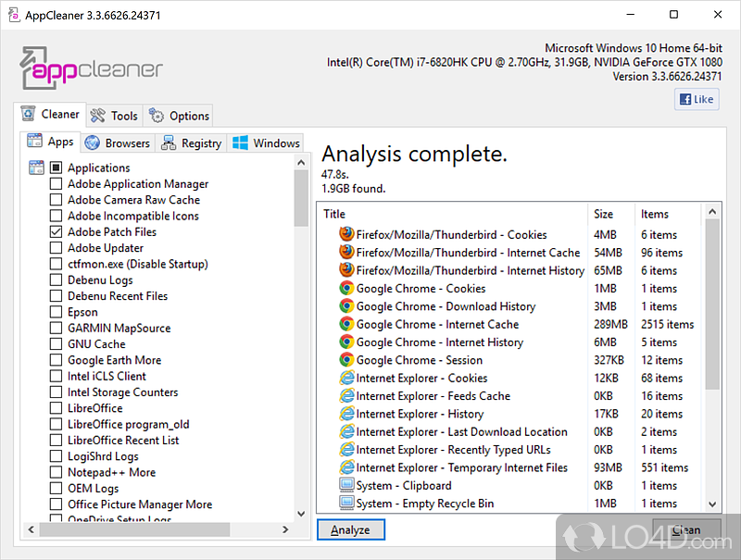Open the Registry sub-tab
The height and width of the screenshot is (560, 741).
tap(192, 143)
